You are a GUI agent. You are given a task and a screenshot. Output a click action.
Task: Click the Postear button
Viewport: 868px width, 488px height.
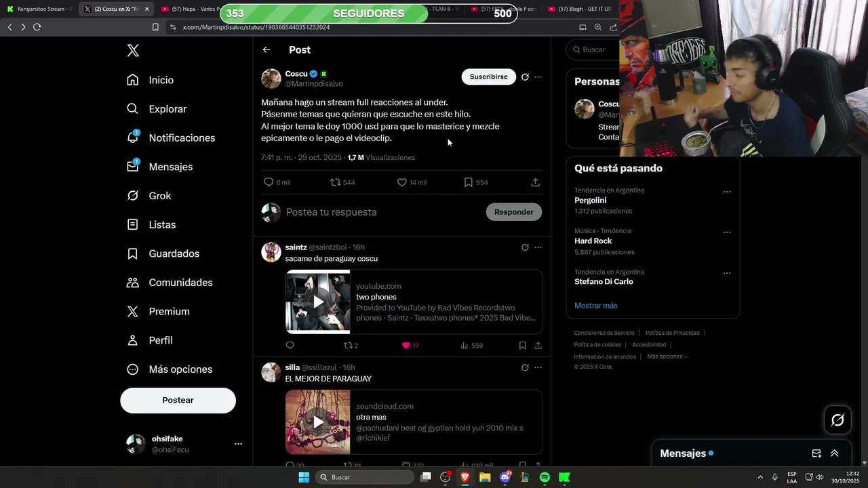point(178,401)
